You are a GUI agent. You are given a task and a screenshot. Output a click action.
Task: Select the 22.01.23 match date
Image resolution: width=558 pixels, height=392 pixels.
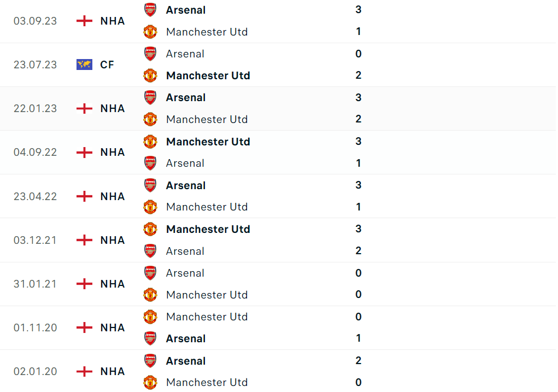click(x=35, y=108)
